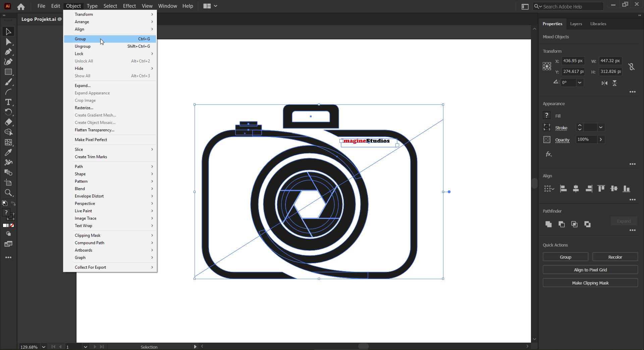This screenshot has height=350, width=644.
Task: Select the Selection tool arrow
Action: click(x=8, y=32)
